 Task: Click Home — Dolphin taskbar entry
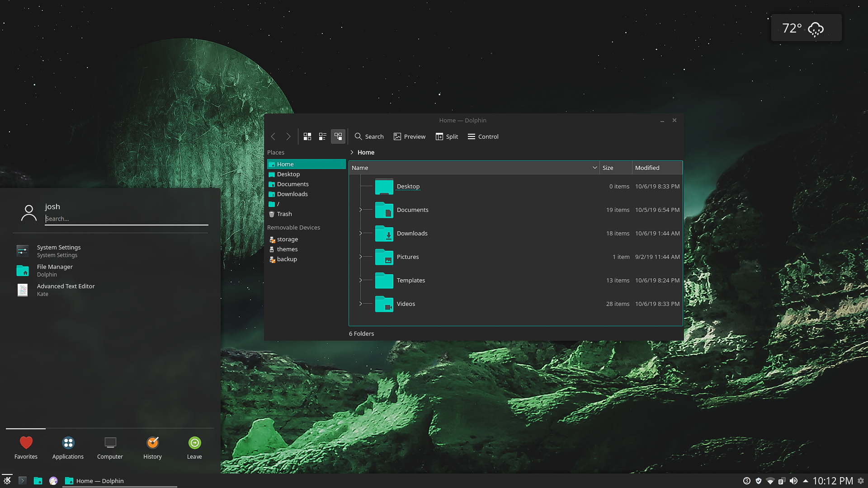click(119, 481)
